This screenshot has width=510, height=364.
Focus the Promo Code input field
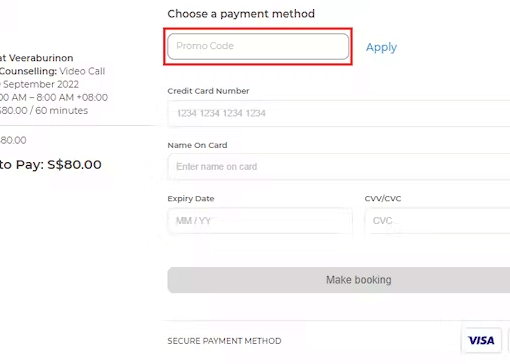coord(258,46)
